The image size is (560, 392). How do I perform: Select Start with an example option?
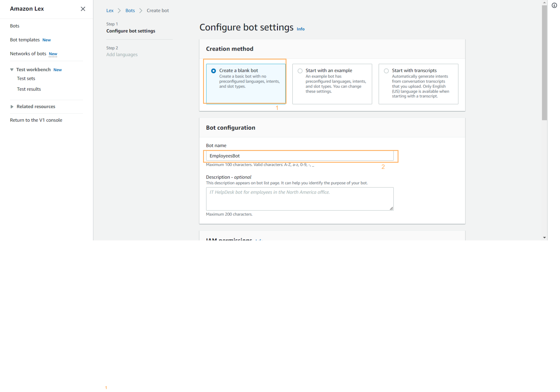click(x=332, y=84)
